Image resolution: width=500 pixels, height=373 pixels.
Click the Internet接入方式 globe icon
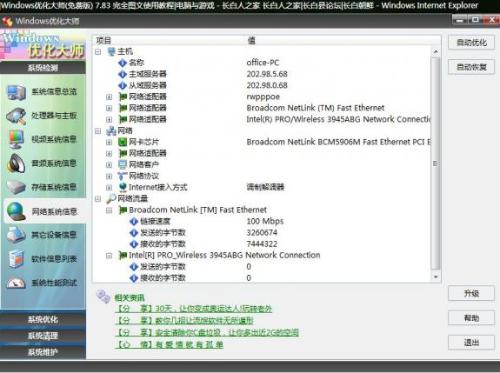pos(123,187)
